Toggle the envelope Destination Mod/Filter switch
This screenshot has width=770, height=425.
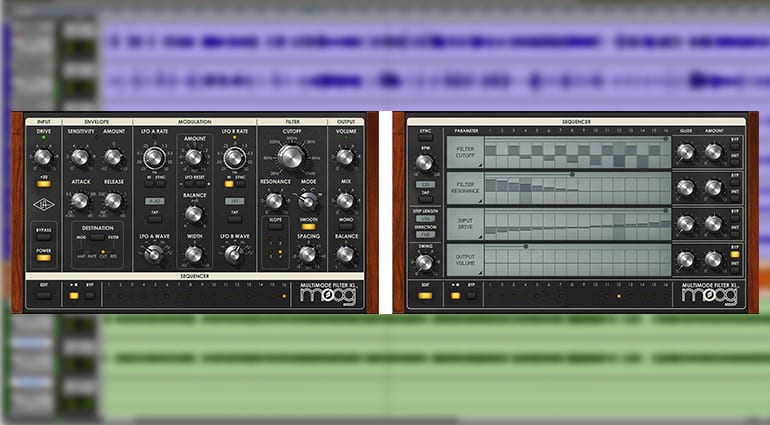[x=98, y=237]
